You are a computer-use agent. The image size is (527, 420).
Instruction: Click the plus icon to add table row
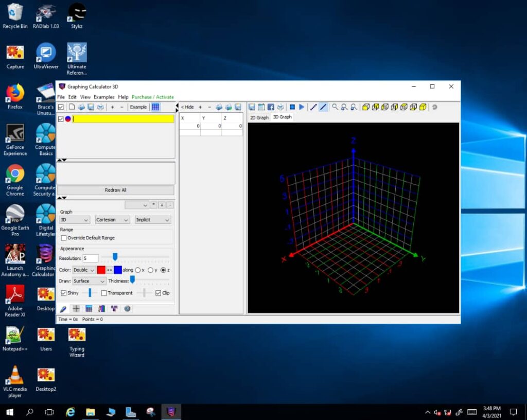pyautogui.click(x=200, y=107)
